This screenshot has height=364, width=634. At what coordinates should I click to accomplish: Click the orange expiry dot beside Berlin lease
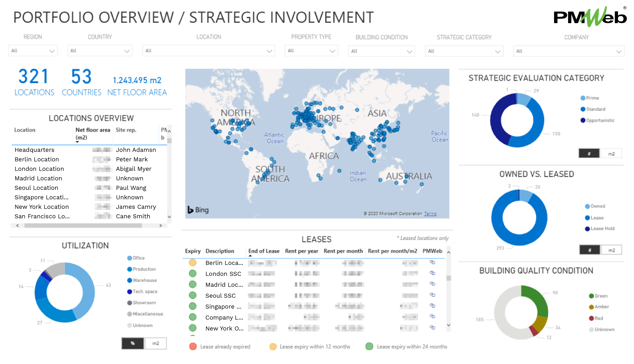coord(192,262)
